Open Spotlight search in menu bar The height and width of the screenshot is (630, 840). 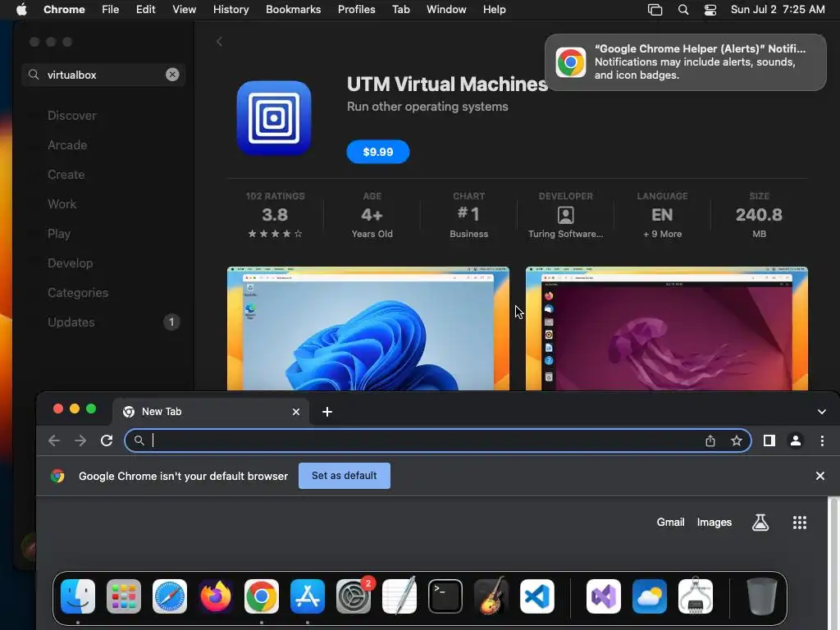click(x=683, y=10)
